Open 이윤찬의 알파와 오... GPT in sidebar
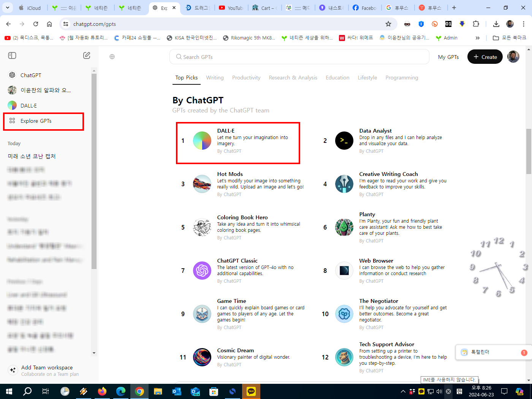532x399 pixels. 46,90
